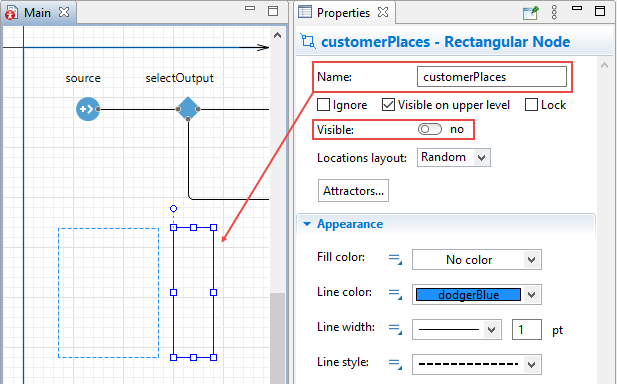Select the selectOutput diamond block
This screenshot has height=384, width=617.
pos(188,109)
